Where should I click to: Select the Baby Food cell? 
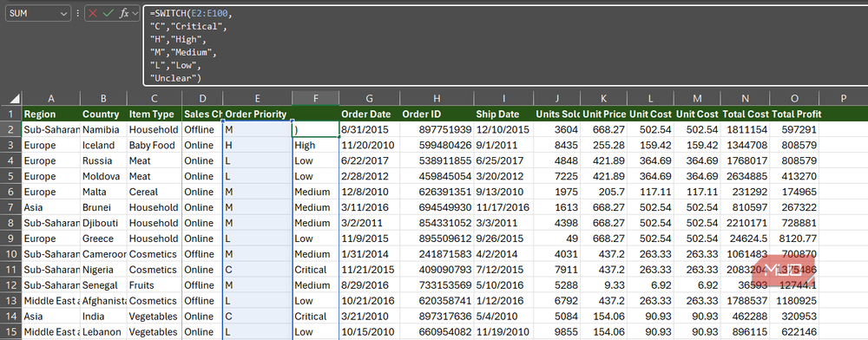(155, 146)
